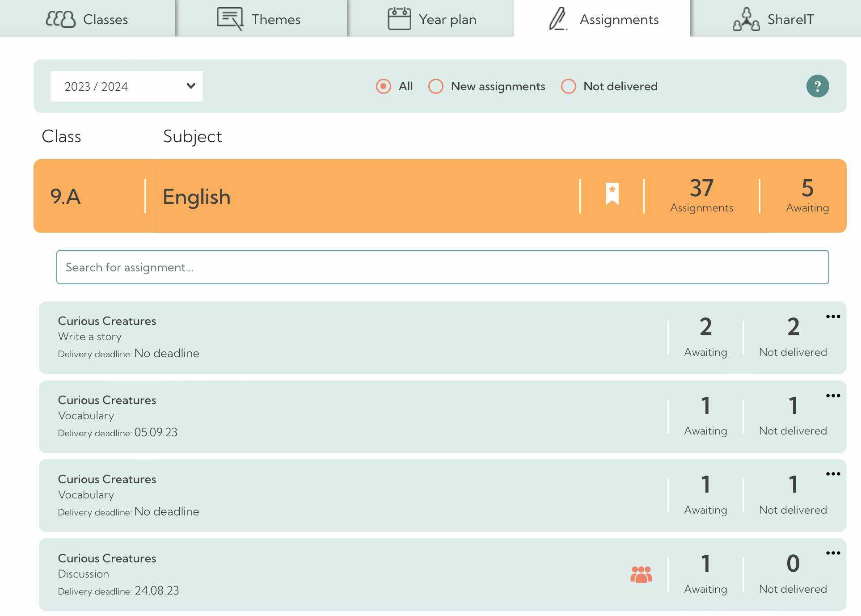Click the assignment search field

[x=443, y=267]
